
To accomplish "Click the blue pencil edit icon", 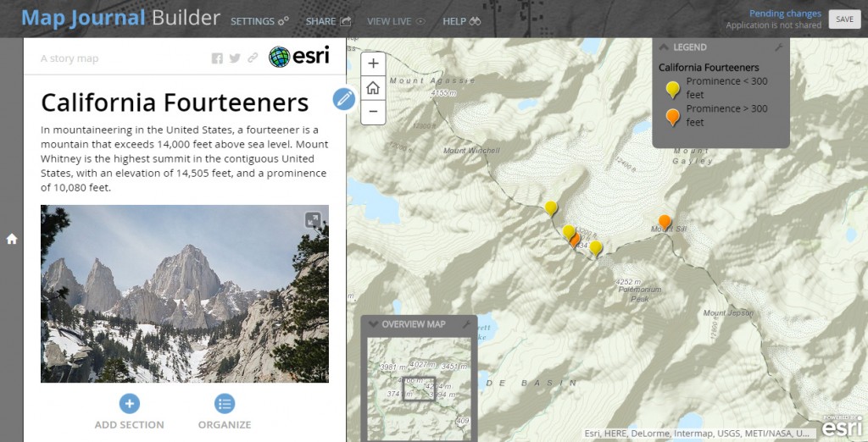I will 344,99.
